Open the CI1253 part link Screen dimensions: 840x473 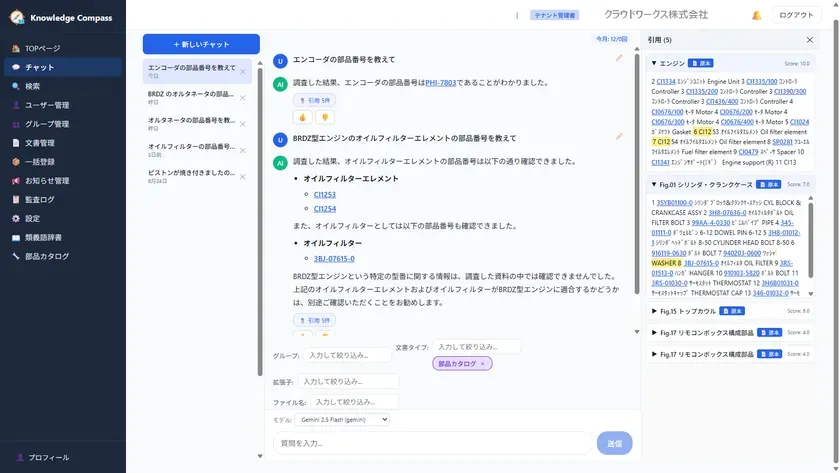(x=325, y=194)
